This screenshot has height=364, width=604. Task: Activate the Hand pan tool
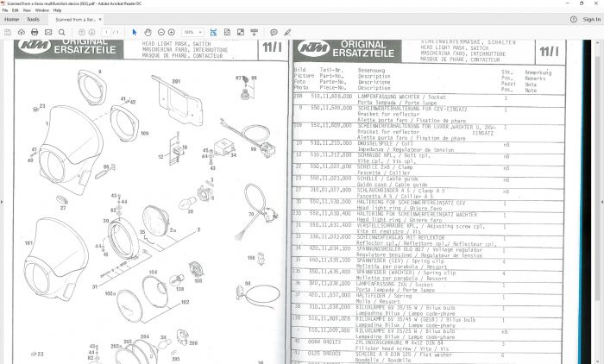pos(147,32)
